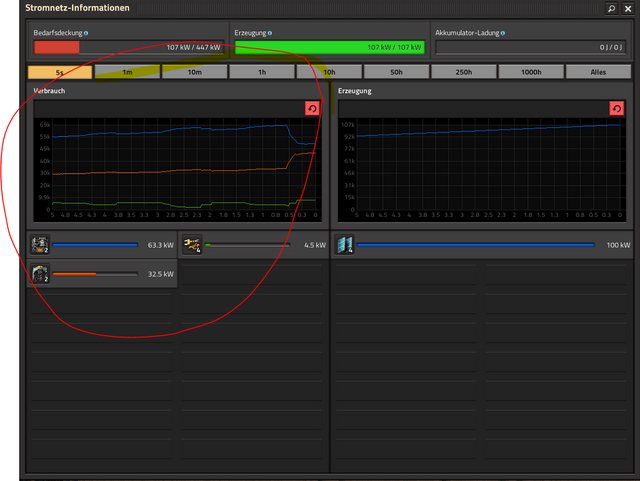The image size is (640, 481).
Task: Click the green Erzeugung production bar
Action: click(x=330, y=47)
